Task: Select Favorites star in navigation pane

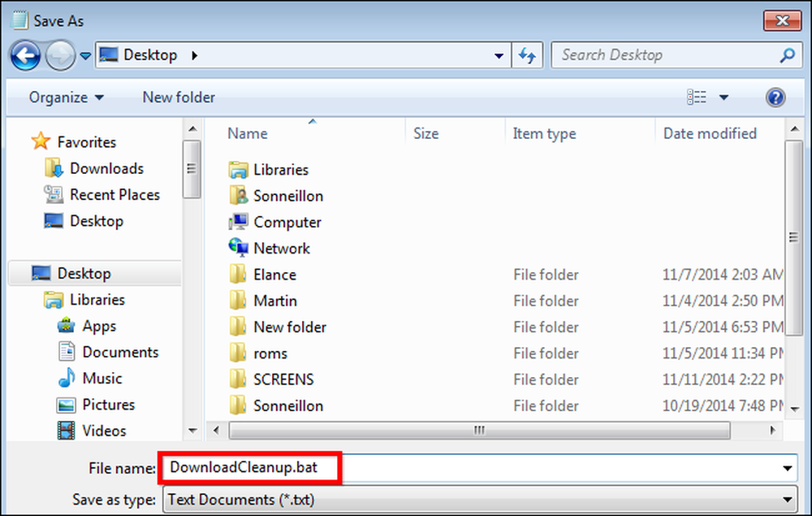Action: [41, 141]
